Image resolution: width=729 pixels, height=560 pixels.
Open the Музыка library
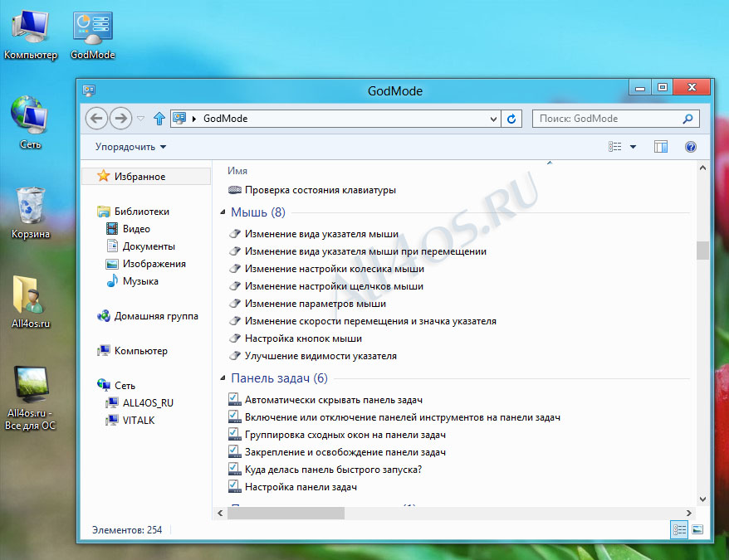pyautogui.click(x=133, y=281)
